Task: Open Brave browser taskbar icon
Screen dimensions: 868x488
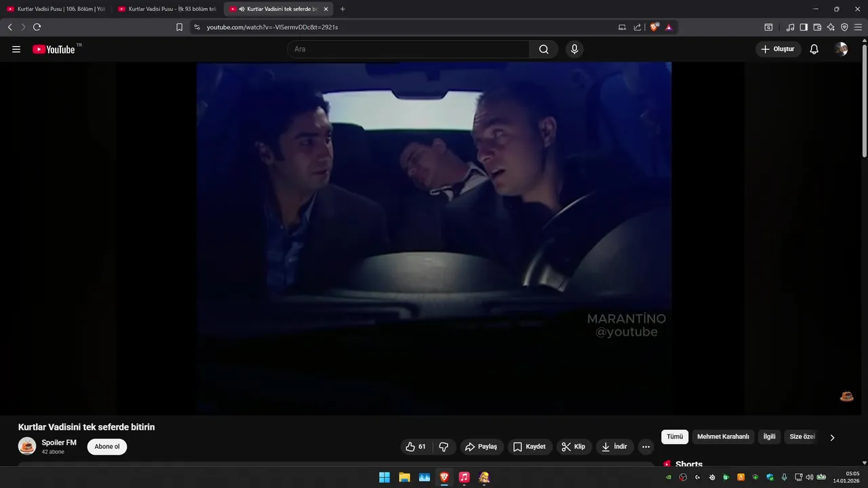Action: (444, 477)
